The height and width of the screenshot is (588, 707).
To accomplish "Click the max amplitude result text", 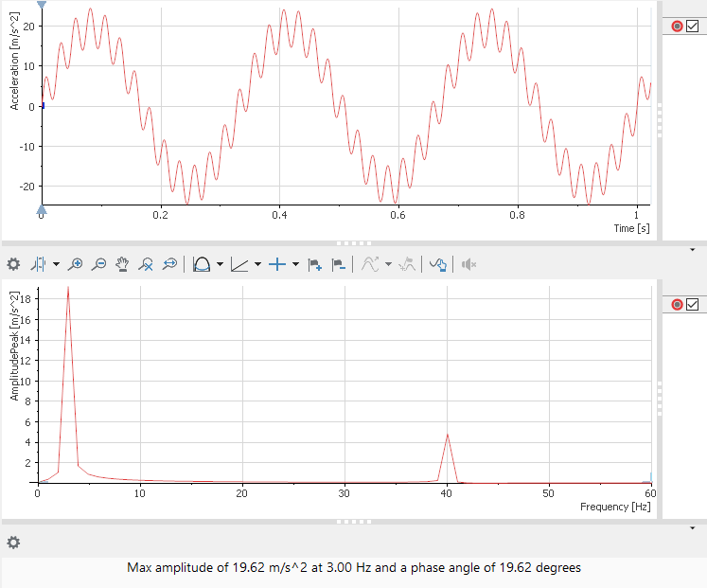I will (354, 568).
